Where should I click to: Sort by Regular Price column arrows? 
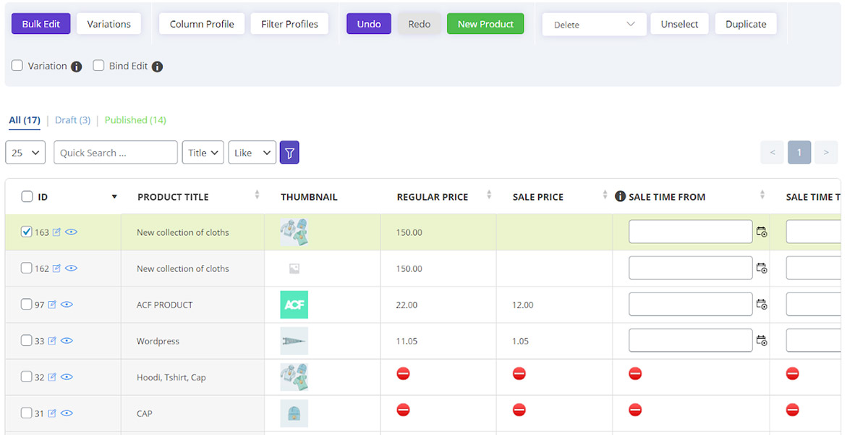[x=489, y=195]
